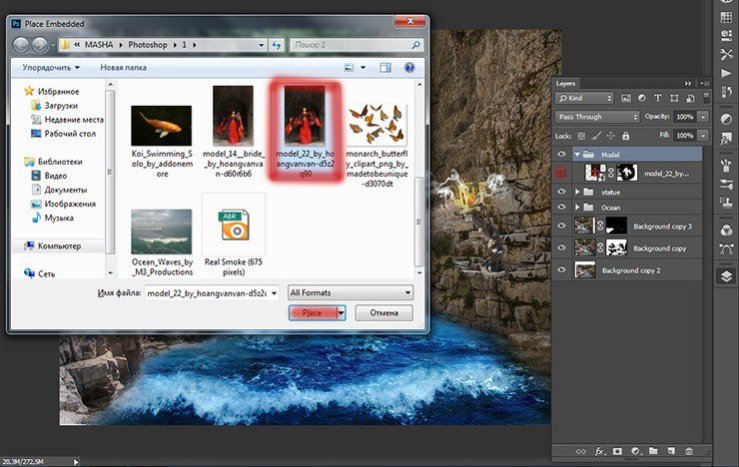Click the Delete layer trash icon

tap(687, 453)
